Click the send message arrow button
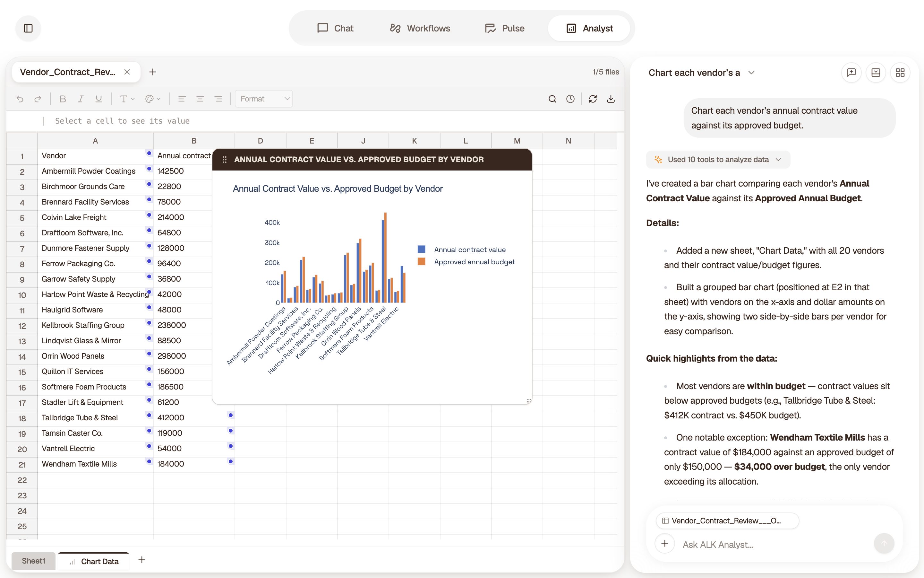Screen dimensions: 924x578 (884, 544)
